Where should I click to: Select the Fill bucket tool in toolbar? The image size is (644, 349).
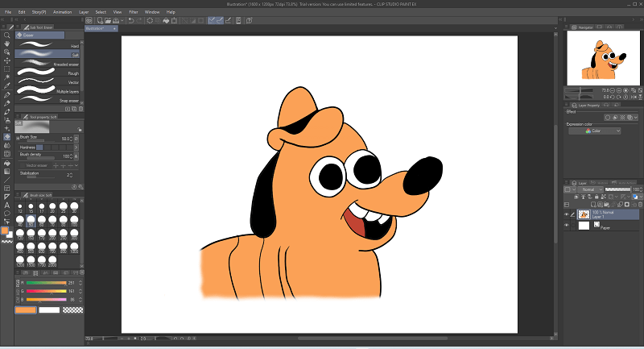tap(7, 163)
